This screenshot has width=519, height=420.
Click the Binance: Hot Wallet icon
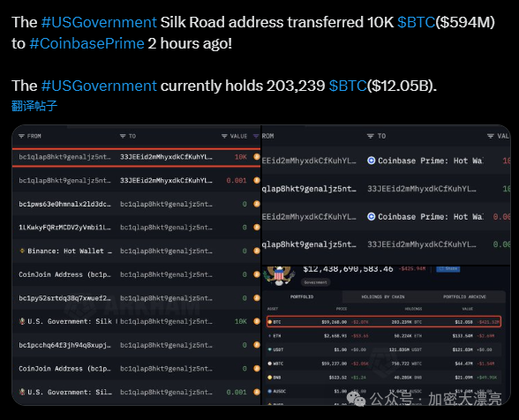[22, 251]
